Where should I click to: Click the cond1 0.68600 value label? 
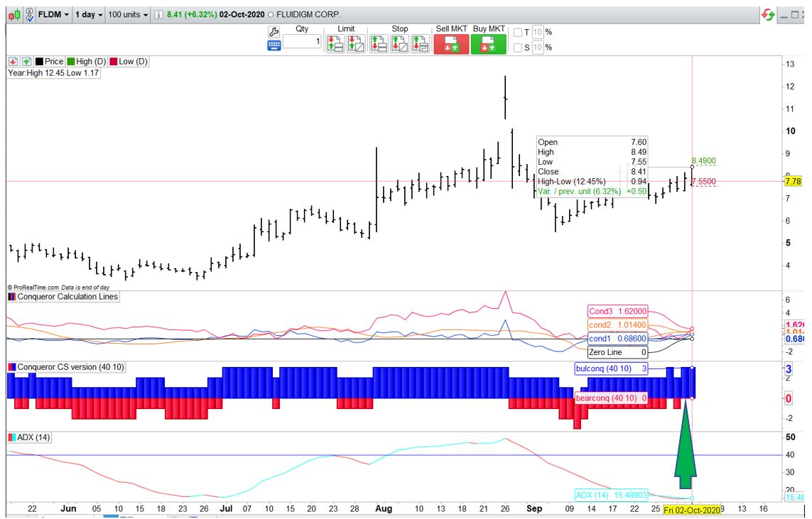click(x=617, y=339)
